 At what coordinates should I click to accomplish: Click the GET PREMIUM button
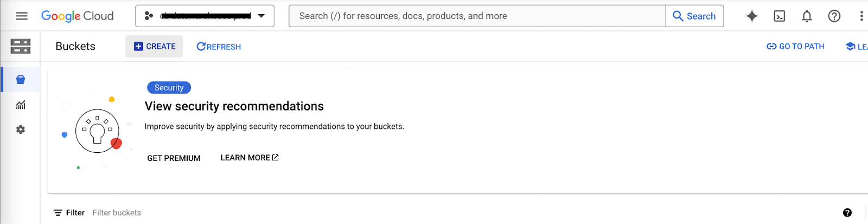click(x=174, y=158)
